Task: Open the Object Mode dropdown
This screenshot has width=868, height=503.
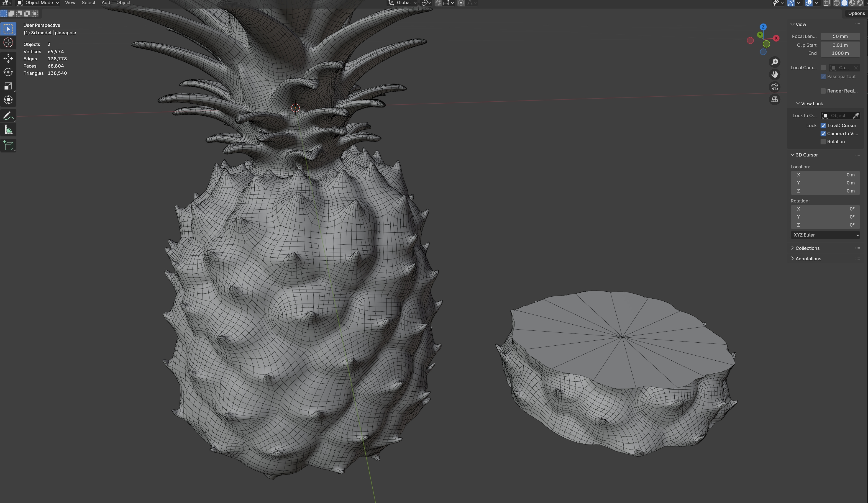Action: (38, 3)
